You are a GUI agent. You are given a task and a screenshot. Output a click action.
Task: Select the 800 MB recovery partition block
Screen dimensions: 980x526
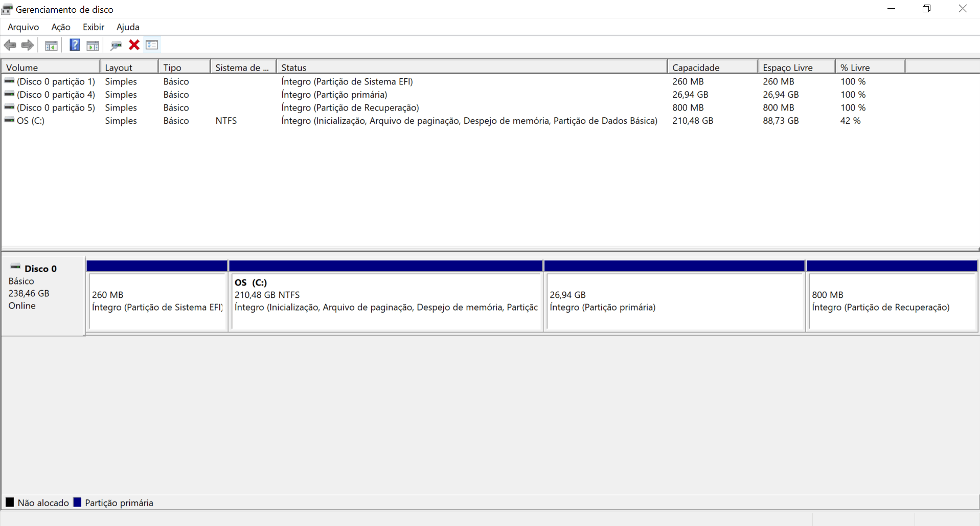pyautogui.click(x=892, y=296)
